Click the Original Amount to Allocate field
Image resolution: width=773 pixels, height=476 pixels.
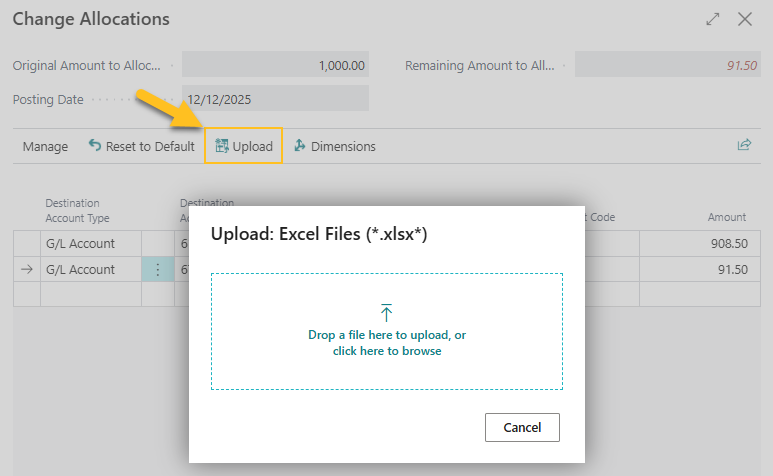[x=275, y=65]
